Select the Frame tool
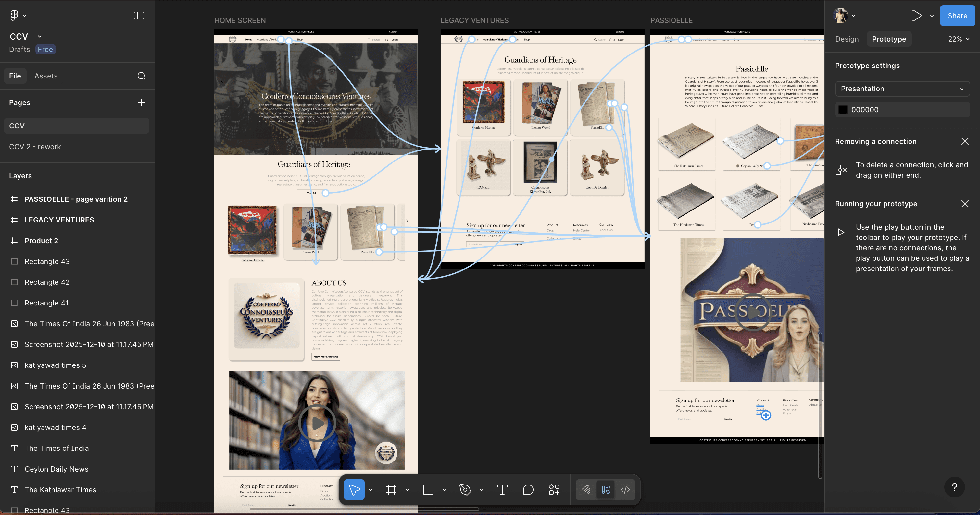The height and width of the screenshot is (515, 980). click(x=391, y=489)
